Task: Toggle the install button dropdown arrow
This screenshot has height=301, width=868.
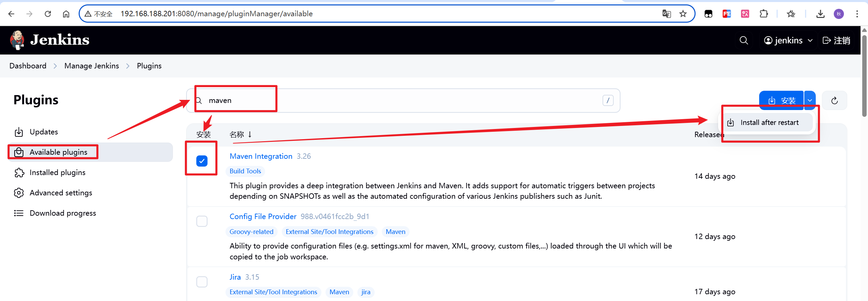Action: pos(810,101)
